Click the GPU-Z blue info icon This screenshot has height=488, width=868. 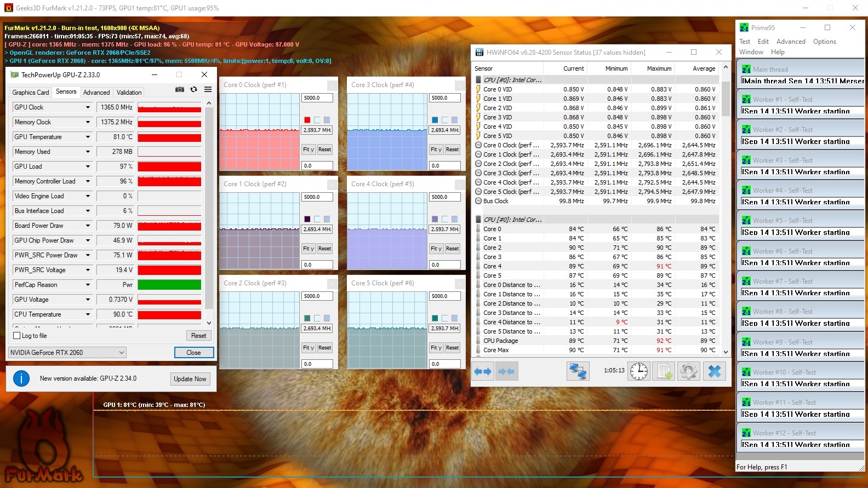point(21,378)
